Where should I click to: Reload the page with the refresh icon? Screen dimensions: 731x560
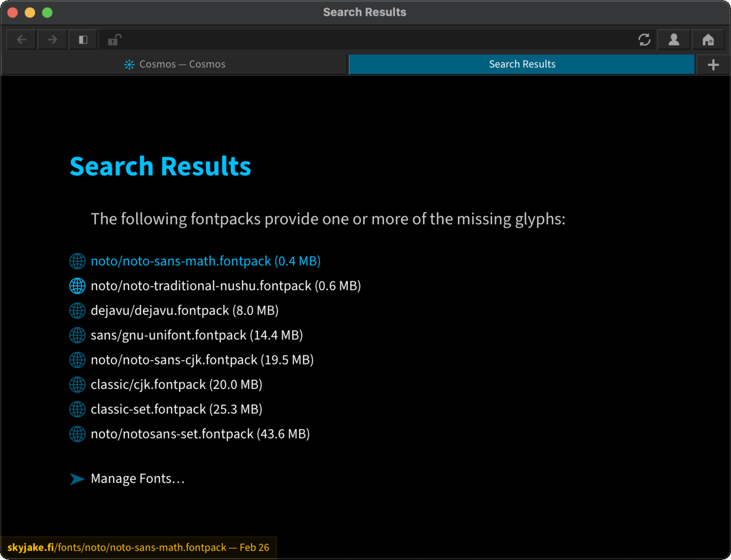click(x=644, y=40)
